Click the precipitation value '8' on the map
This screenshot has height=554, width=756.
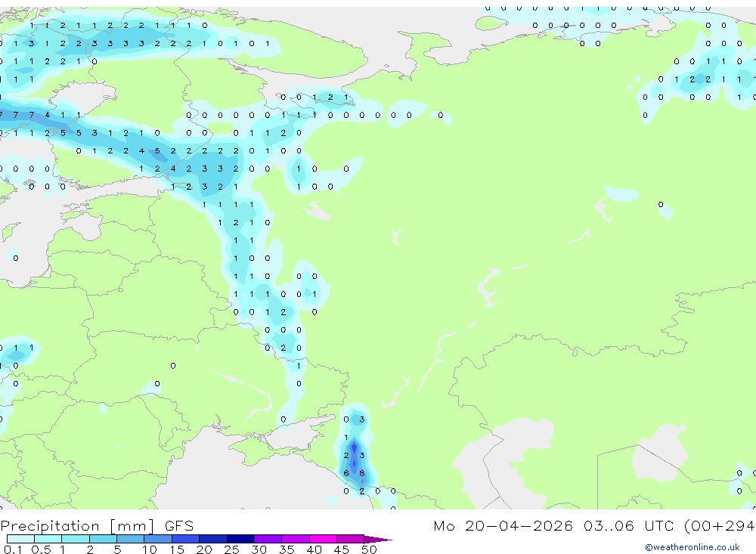tap(362, 473)
